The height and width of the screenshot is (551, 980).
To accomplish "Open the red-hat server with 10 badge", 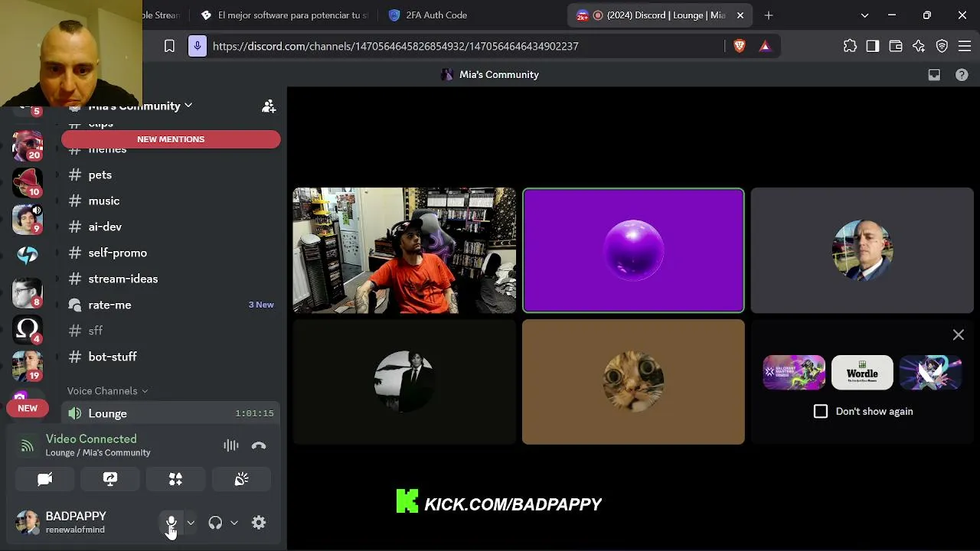I will coord(28,182).
